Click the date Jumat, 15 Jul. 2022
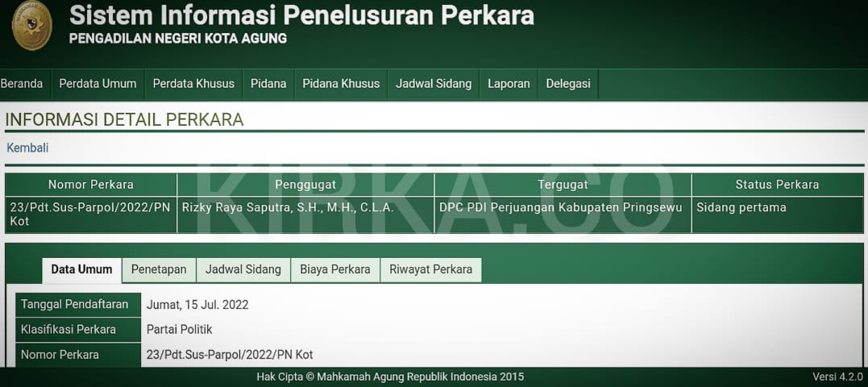 tap(197, 305)
